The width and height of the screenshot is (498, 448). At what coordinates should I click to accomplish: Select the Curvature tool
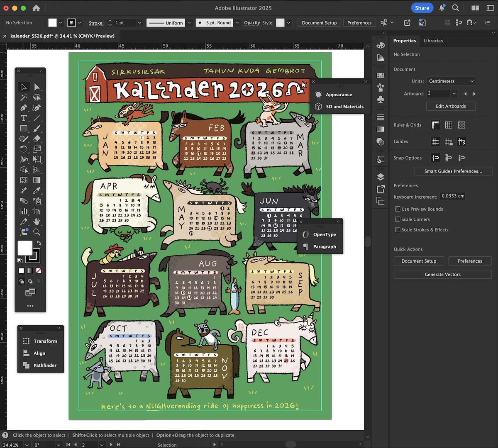pyautogui.click(x=37, y=108)
